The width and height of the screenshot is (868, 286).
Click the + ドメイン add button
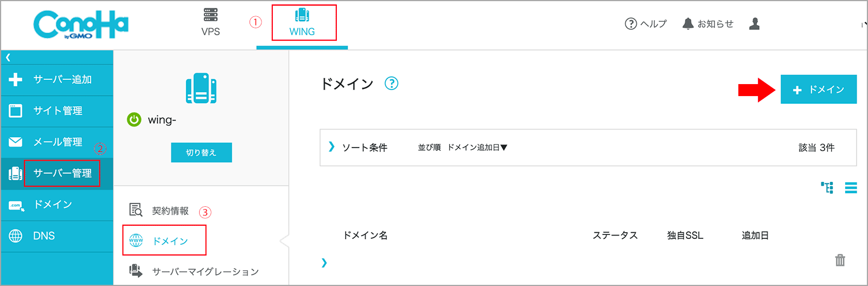pos(818,90)
